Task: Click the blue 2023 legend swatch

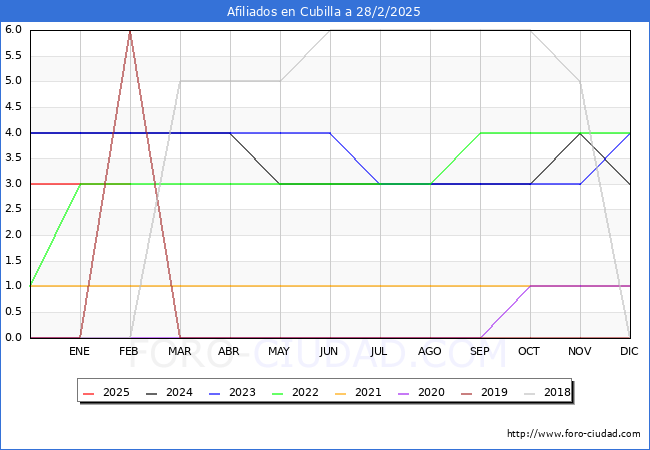Action: tap(215, 393)
